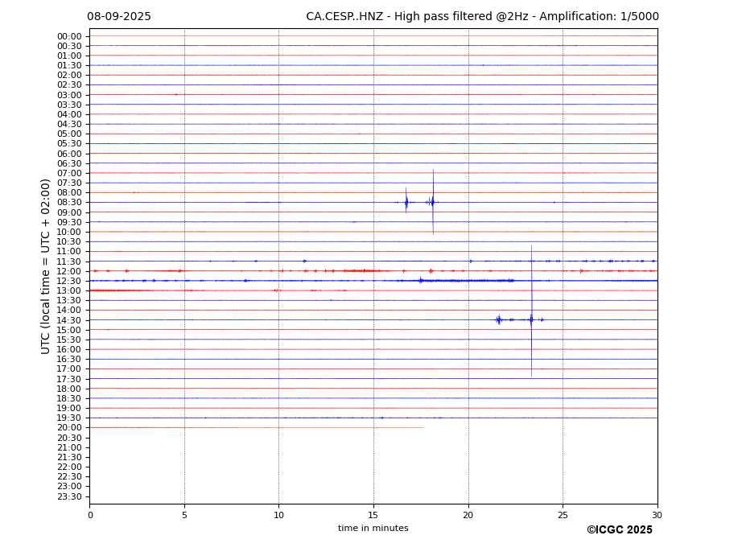
Task: Click the x-axis tick label 5
Action: 184,515
